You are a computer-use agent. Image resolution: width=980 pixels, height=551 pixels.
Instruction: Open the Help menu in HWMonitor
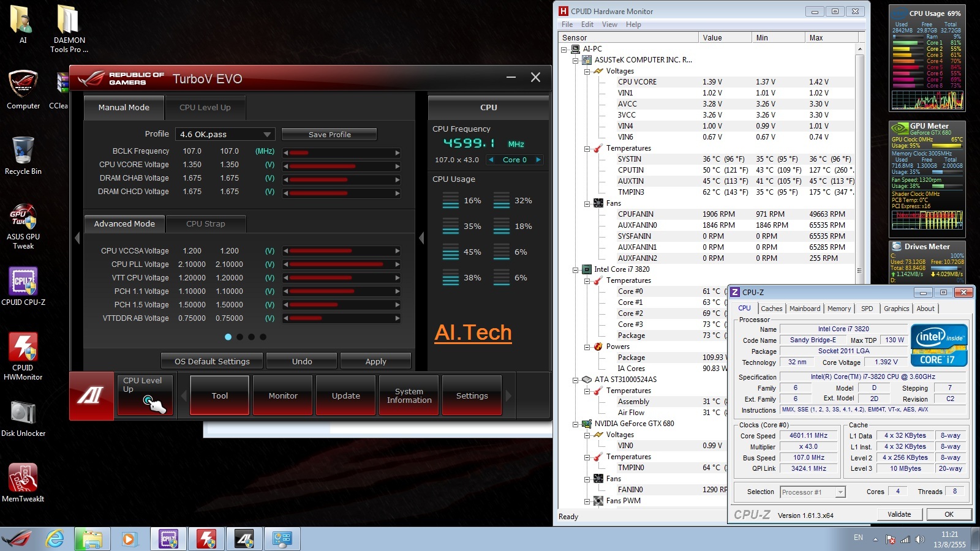tap(633, 24)
